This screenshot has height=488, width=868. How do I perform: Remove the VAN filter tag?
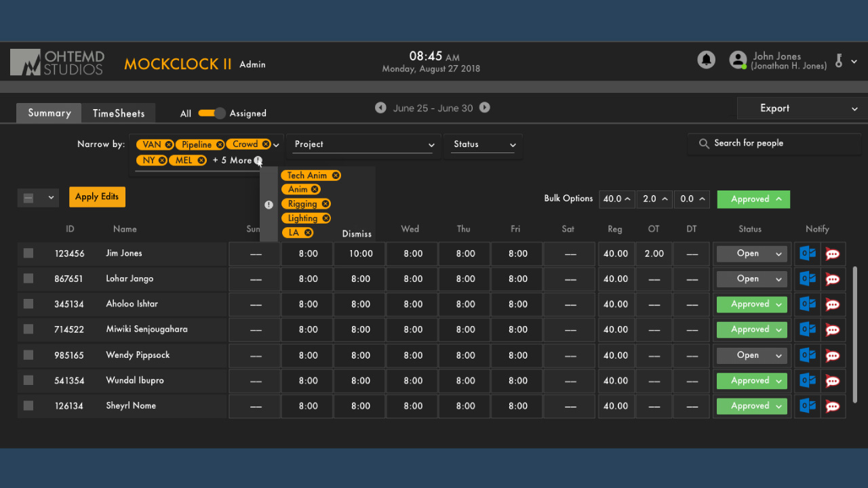point(168,144)
